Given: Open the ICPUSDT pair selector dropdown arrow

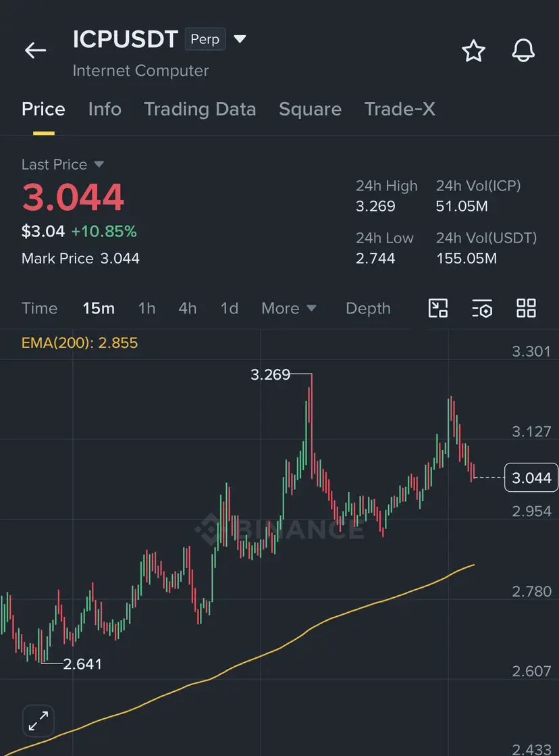Looking at the screenshot, I should [240, 39].
